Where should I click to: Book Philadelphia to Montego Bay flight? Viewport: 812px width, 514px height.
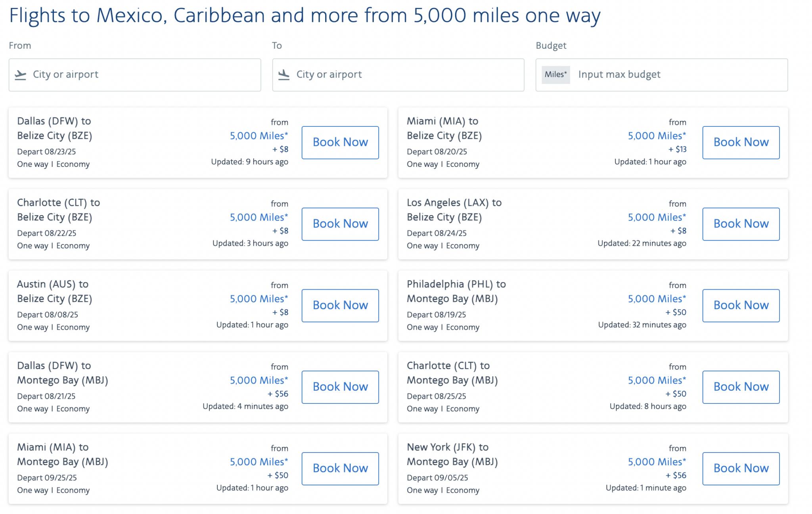[741, 305]
